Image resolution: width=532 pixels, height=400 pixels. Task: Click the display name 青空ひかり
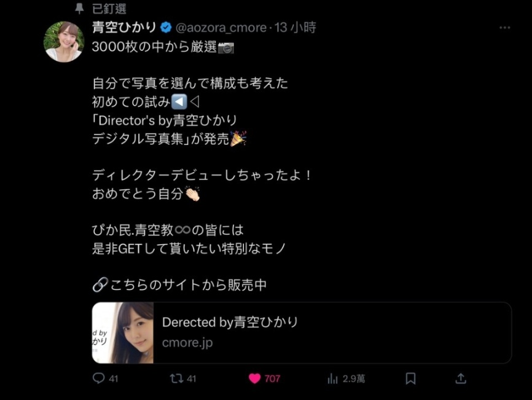click(124, 28)
